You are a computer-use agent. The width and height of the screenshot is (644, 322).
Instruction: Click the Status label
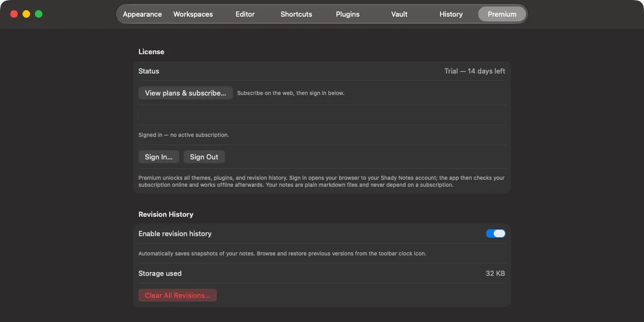149,71
